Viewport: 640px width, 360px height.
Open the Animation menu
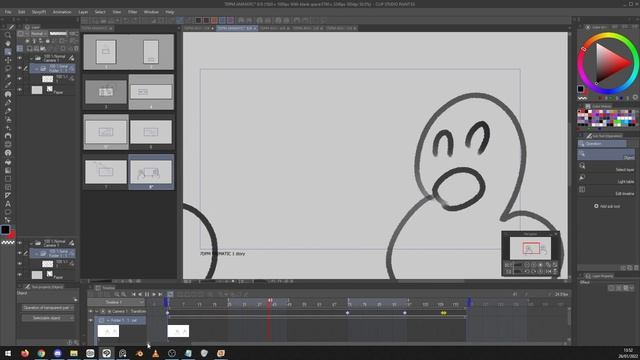[x=62, y=12]
